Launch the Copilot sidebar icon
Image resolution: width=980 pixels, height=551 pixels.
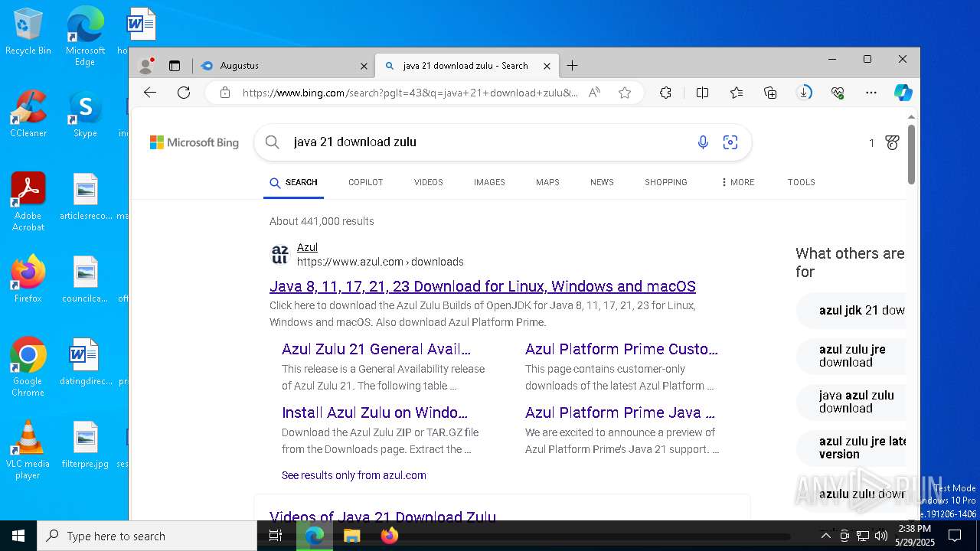903,93
